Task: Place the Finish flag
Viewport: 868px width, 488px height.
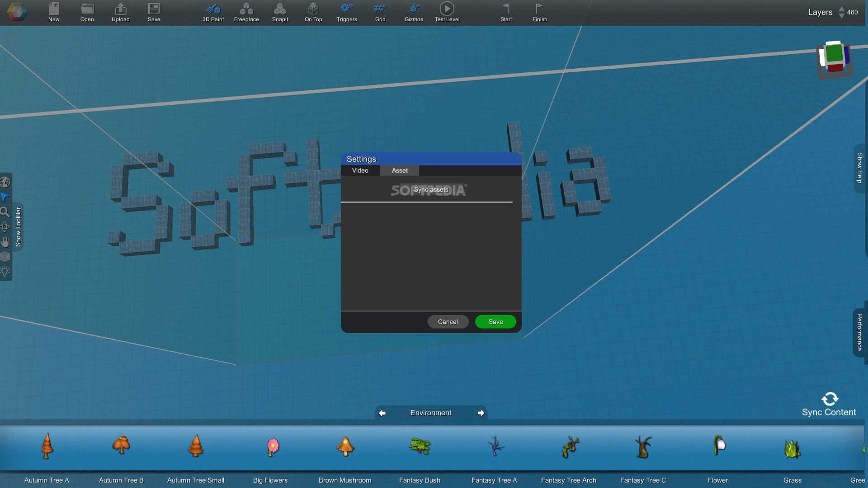Action: tap(540, 12)
